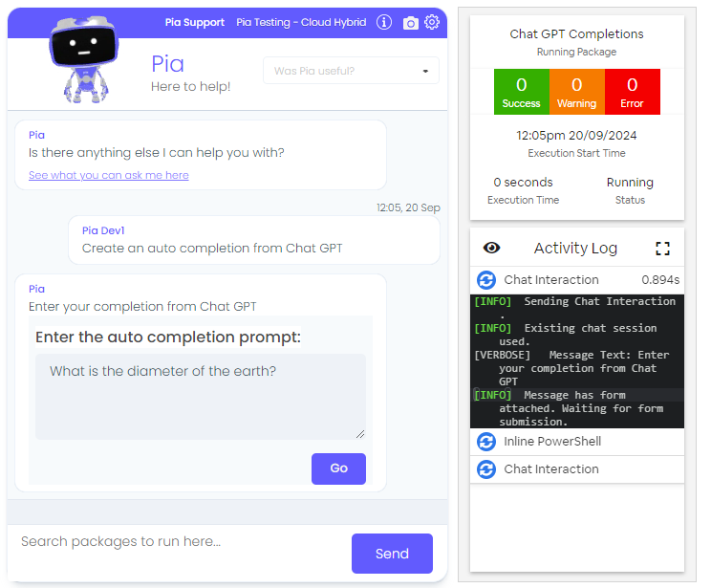Open the 'Was Pia useful?' dropdown
The image size is (711, 588).
point(351,71)
